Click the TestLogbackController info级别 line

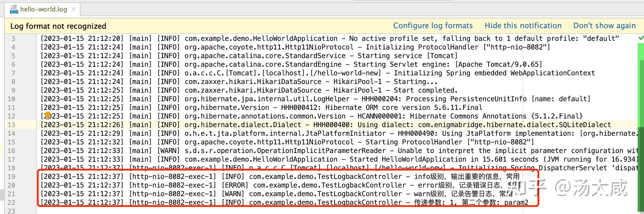coord(280,177)
